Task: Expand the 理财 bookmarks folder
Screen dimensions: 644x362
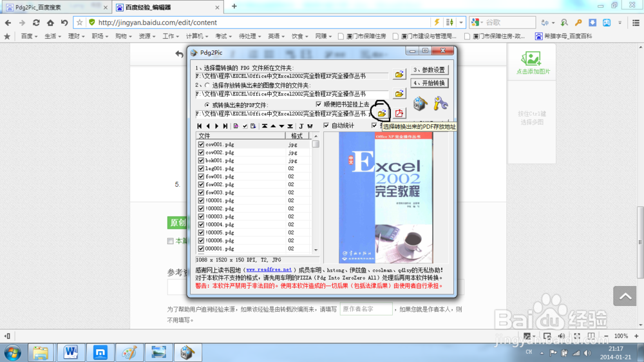Action: pos(77,36)
